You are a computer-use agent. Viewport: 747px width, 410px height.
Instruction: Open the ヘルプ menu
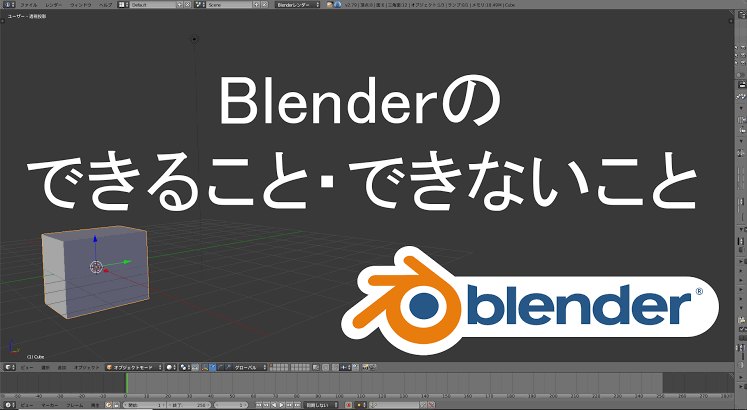pyautogui.click(x=105, y=5)
